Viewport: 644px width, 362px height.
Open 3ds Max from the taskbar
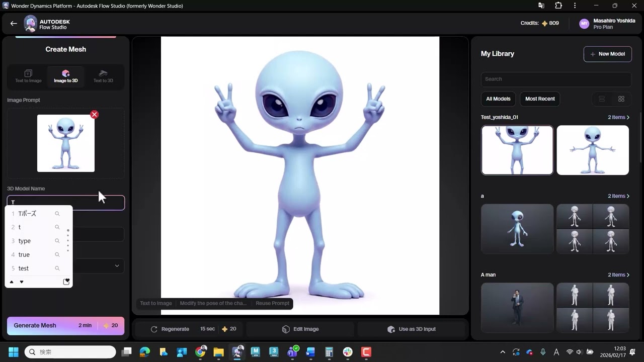(274, 352)
